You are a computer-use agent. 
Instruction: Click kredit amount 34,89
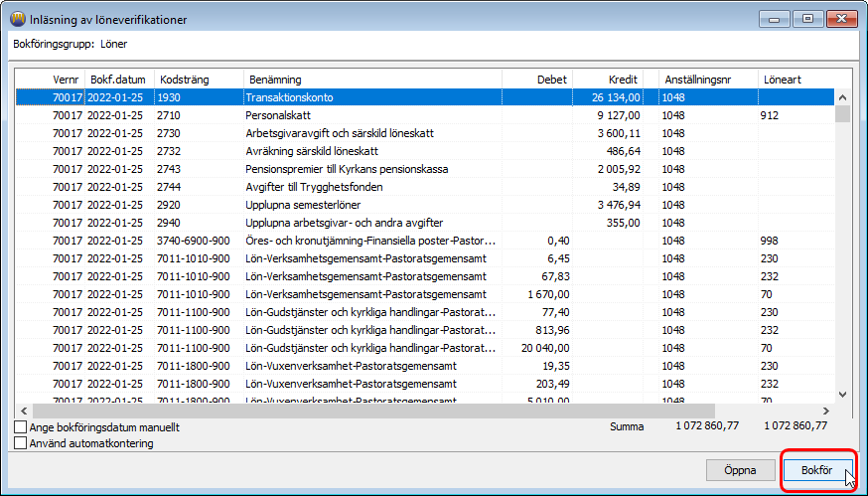tap(627, 187)
